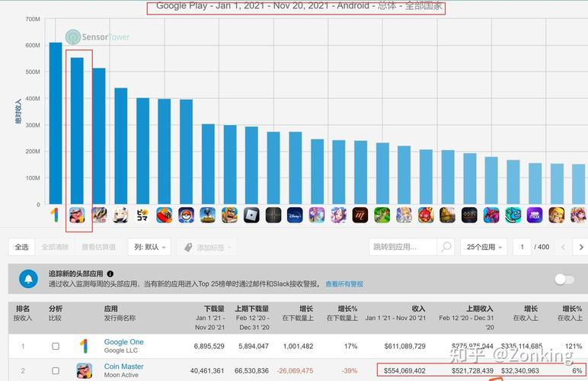Open the Coin Master app link
This screenshot has height=381, width=588.
click(123, 367)
